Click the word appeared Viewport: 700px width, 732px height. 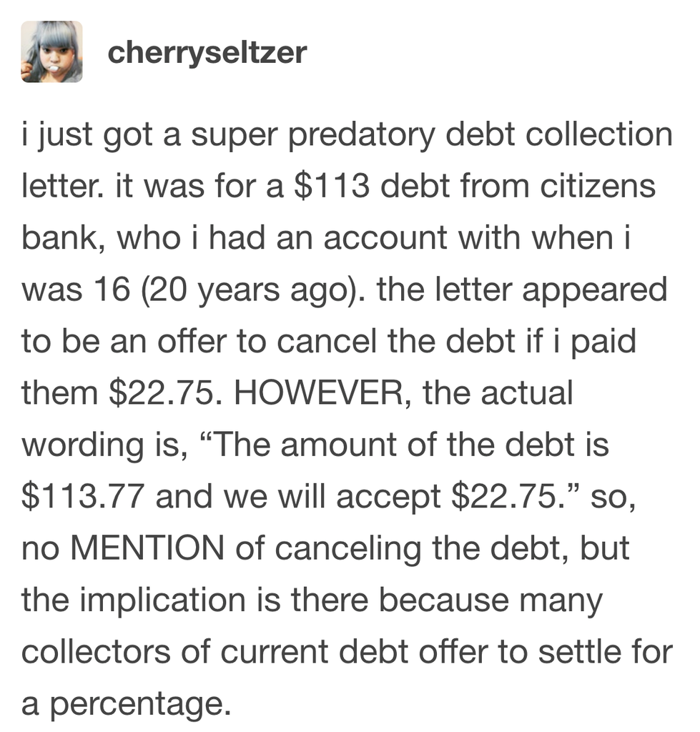tap(594, 291)
